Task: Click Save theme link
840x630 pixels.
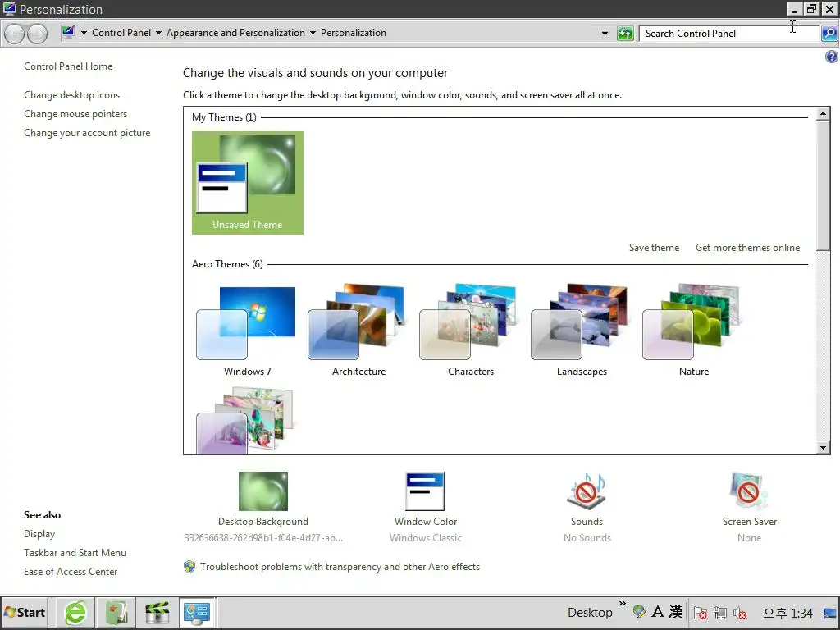Action: click(x=654, y=248)
